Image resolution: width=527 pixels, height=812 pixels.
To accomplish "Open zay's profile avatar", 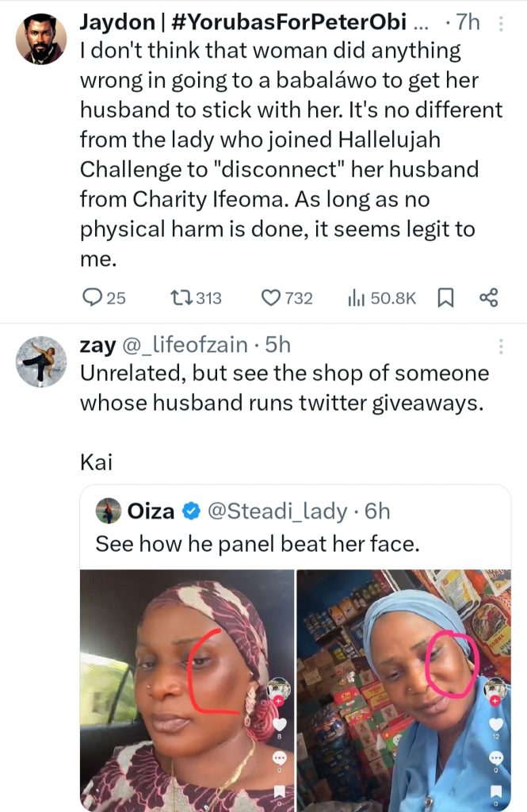I will click(41, 362).
